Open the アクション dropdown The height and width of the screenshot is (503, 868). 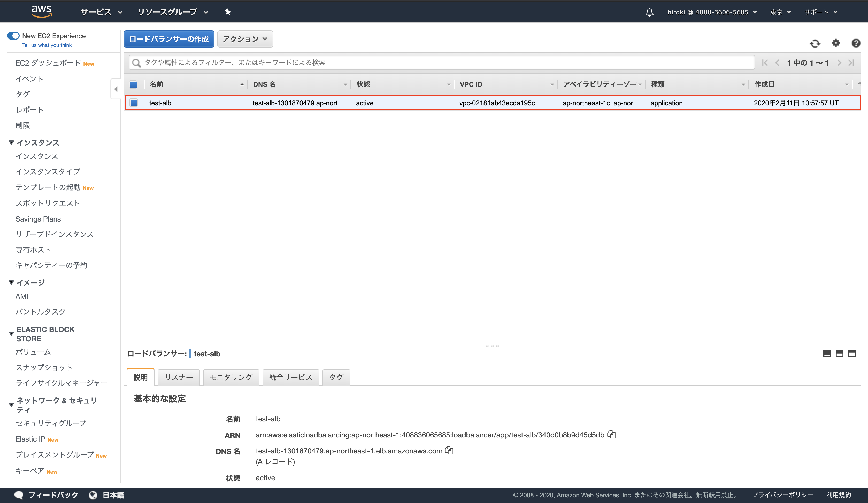point(245,39)
